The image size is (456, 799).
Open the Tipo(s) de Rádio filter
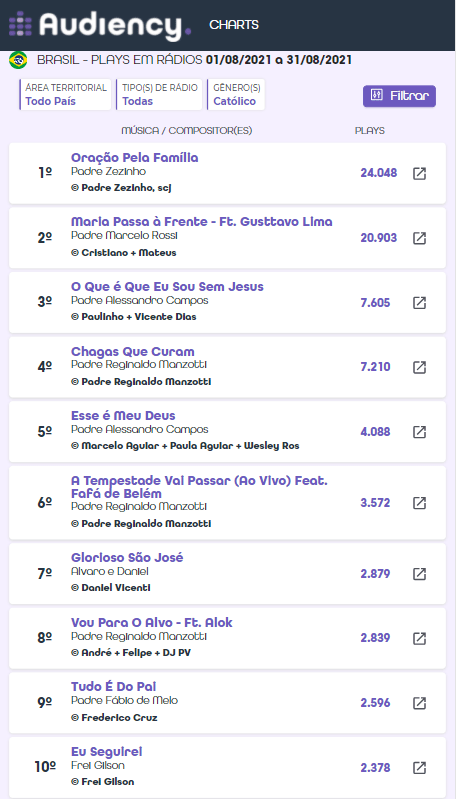click(x=159, y=94)
